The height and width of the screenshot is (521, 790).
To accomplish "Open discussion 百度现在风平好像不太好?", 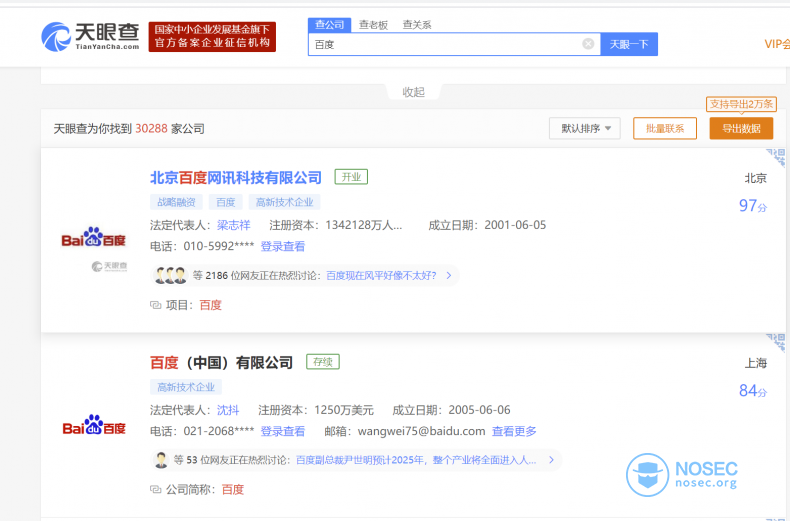I will pos(381,276).
